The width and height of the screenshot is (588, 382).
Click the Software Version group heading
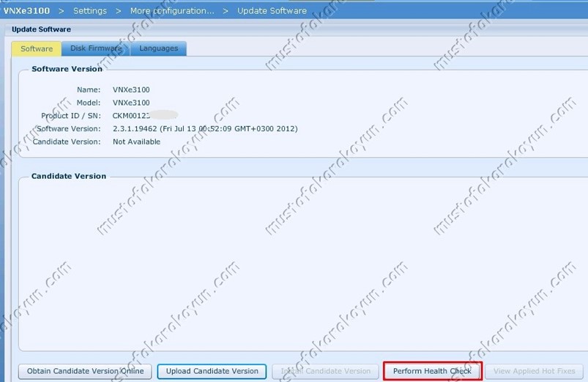point(67,69)
